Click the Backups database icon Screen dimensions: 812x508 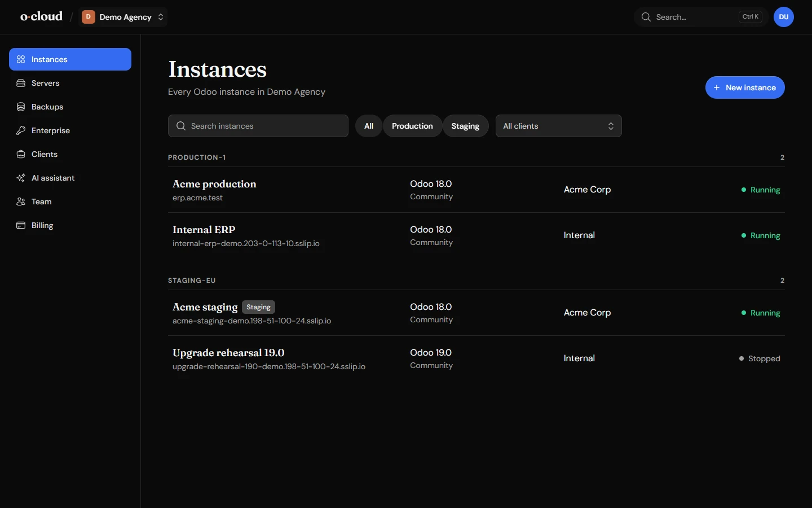pos(21,107)
